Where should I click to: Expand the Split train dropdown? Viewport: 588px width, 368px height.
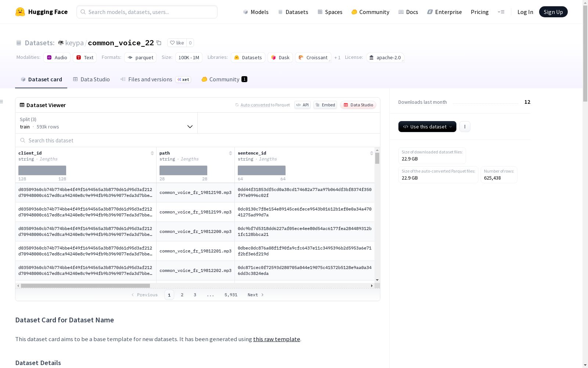tap(106, 123)
